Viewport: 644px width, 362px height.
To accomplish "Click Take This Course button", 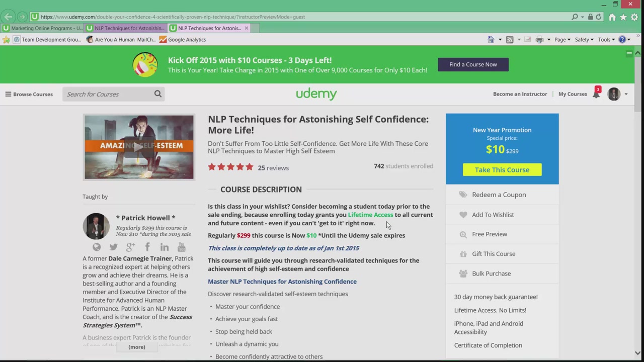I will pyautogui.click(x=502, y=170).
